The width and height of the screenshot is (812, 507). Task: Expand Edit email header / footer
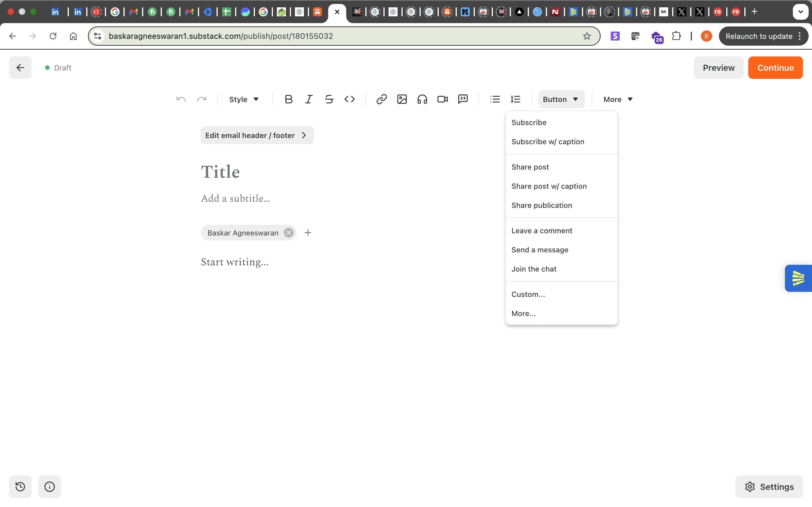pyautogui.click(x=257, y=135)
